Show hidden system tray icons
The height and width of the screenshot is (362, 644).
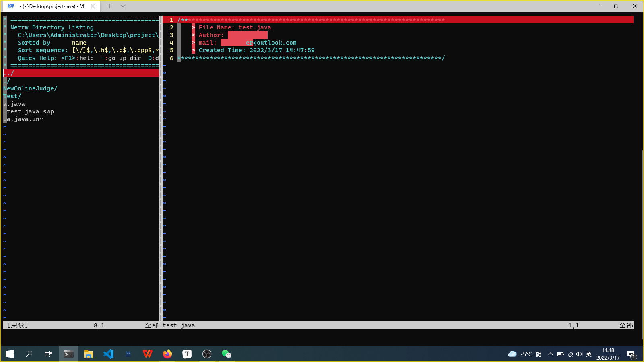point(551,354)
